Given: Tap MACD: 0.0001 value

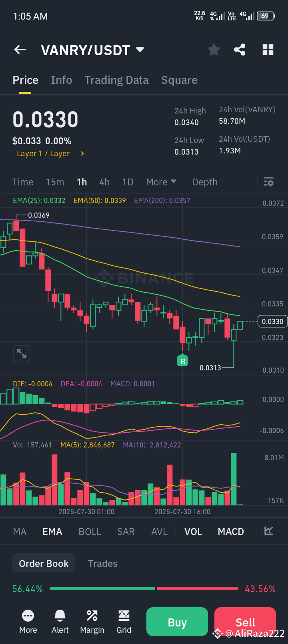Looking at the screenshot, I should coord(132,384).
